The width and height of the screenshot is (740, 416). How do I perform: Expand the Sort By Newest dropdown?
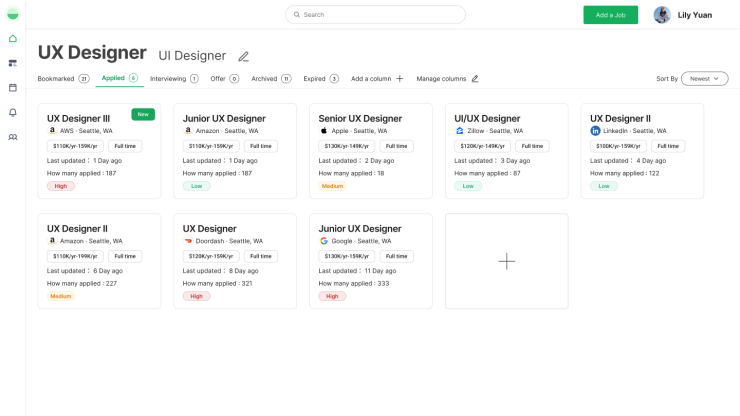click(x=704, y=79)
